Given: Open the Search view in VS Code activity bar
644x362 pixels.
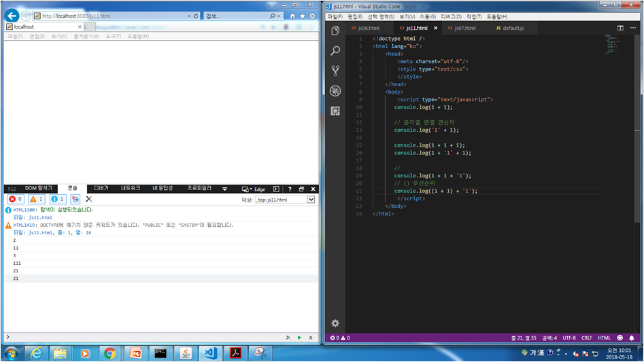Looking at the screenshot, I should pos(335,50).
